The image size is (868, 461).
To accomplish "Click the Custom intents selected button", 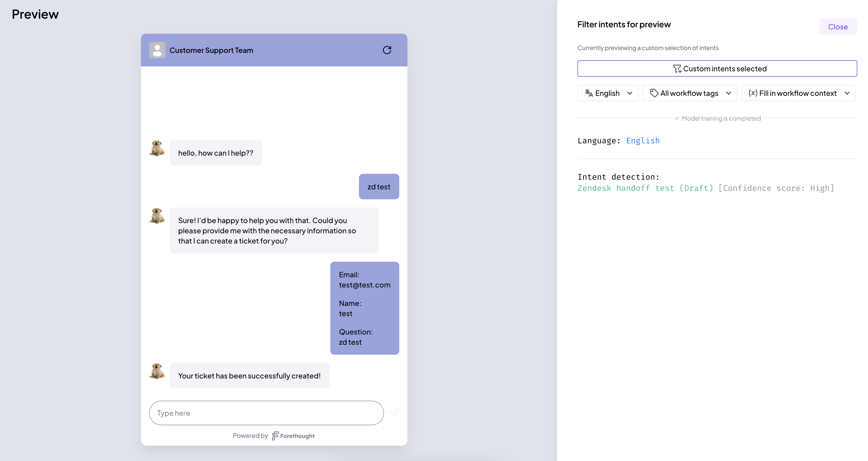I will [x=717, y=69].
